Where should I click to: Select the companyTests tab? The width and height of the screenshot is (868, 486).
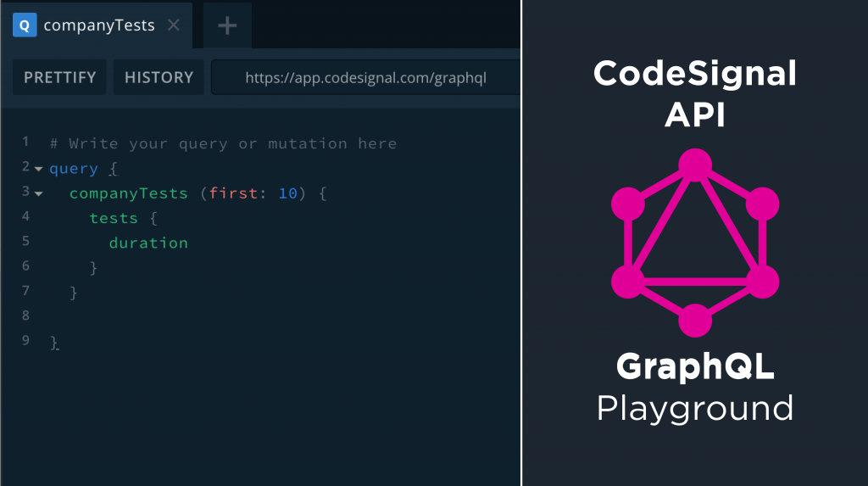[x=97, y=25]
